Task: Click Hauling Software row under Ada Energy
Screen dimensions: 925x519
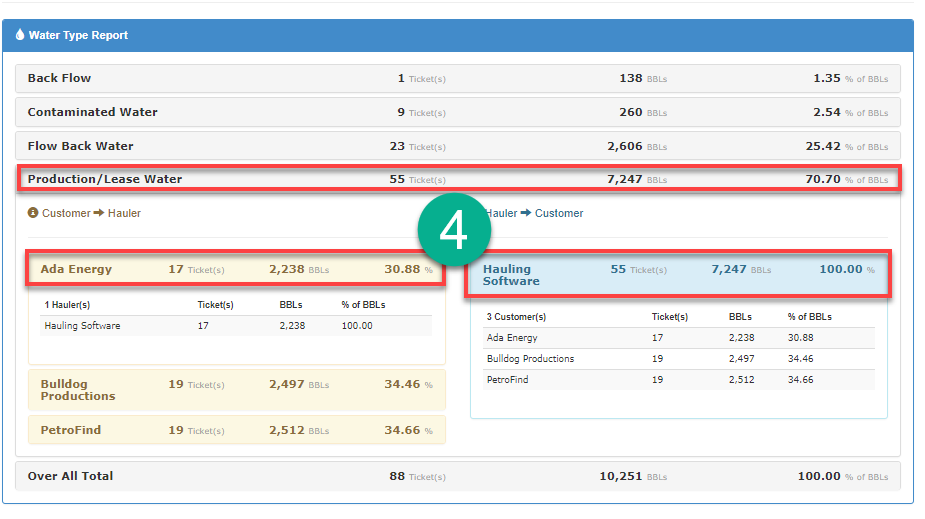Action: 236,326
